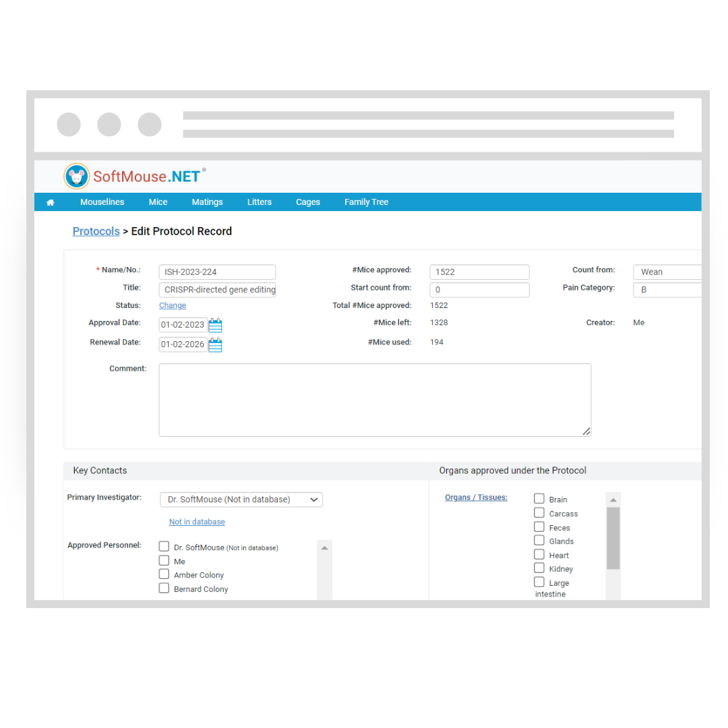The width and height of the screenshot is (728, 728).
Task: Click the Organs list scroll-up arrow
Action: 613,500
